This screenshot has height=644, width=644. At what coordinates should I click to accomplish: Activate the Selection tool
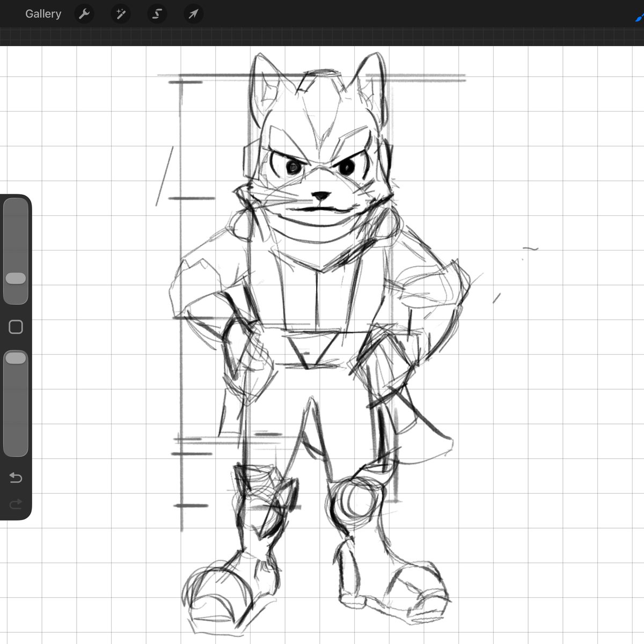point(157,14)
